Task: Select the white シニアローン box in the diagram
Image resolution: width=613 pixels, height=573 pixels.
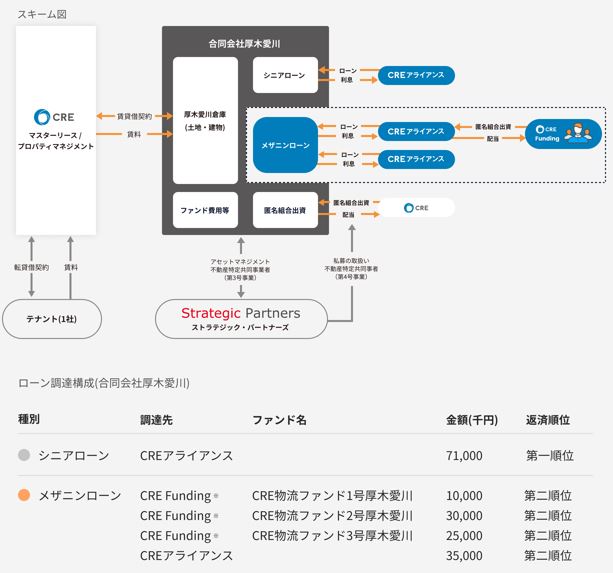Action: click(x=285, y=75)
